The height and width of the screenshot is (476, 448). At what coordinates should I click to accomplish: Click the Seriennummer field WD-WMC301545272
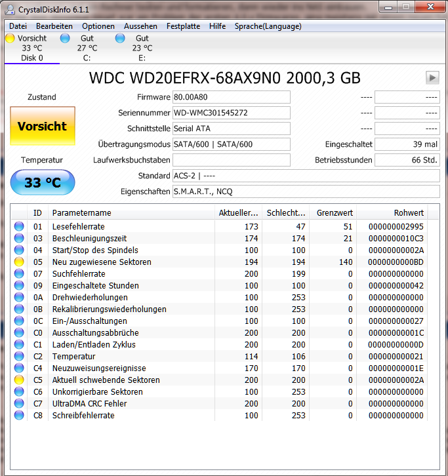click(232, 113)
